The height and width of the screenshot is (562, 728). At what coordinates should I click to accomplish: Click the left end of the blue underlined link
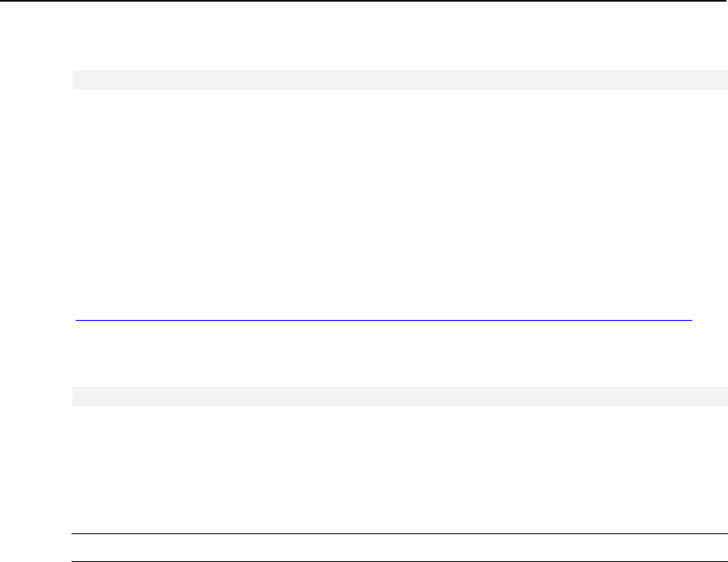[x=77, y=320]
